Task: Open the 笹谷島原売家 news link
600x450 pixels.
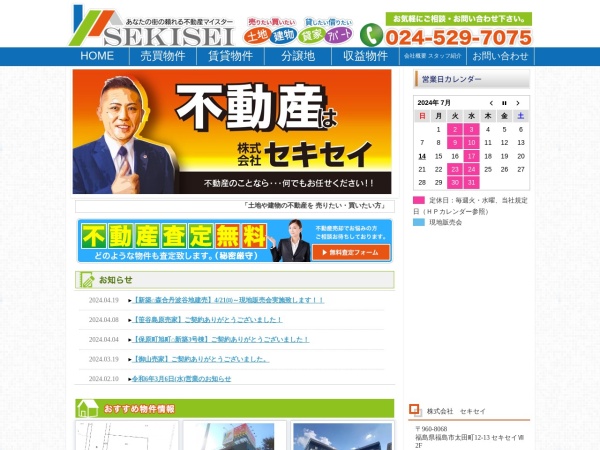Action: [x=207, y=320]
